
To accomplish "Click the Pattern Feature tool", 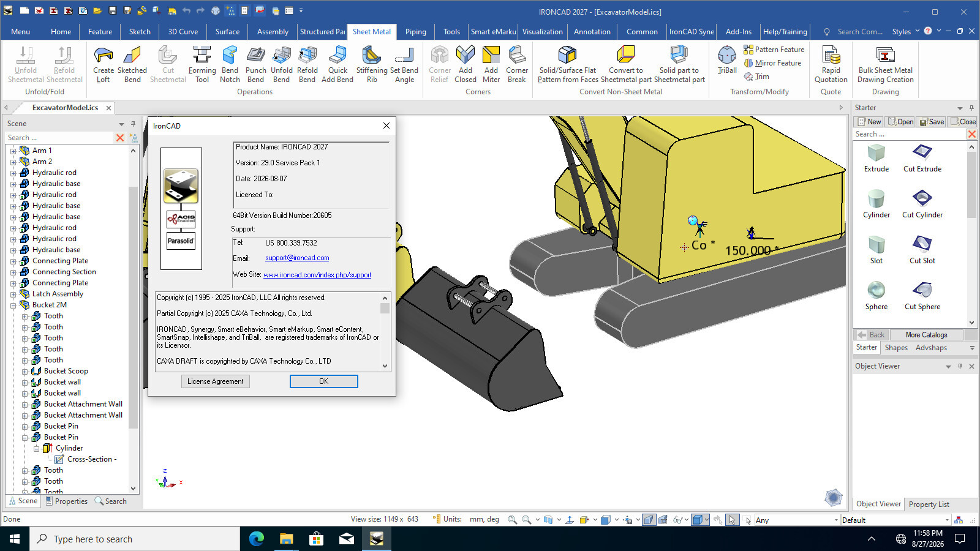I will pos(774,50).
